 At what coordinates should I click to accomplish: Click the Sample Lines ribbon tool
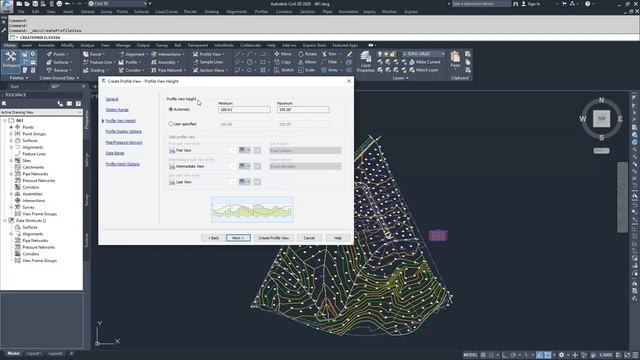[x=208, y=62]
